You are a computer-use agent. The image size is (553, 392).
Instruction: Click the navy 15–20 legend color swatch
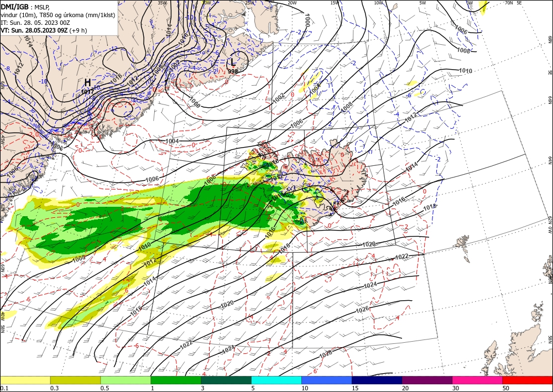pos(377,380)
